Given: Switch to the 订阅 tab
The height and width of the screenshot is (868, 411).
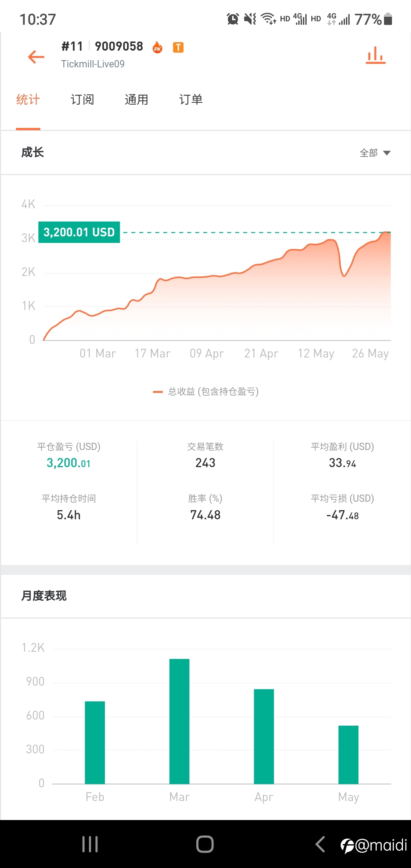Looking at the screenshot, I should point(82,100).
